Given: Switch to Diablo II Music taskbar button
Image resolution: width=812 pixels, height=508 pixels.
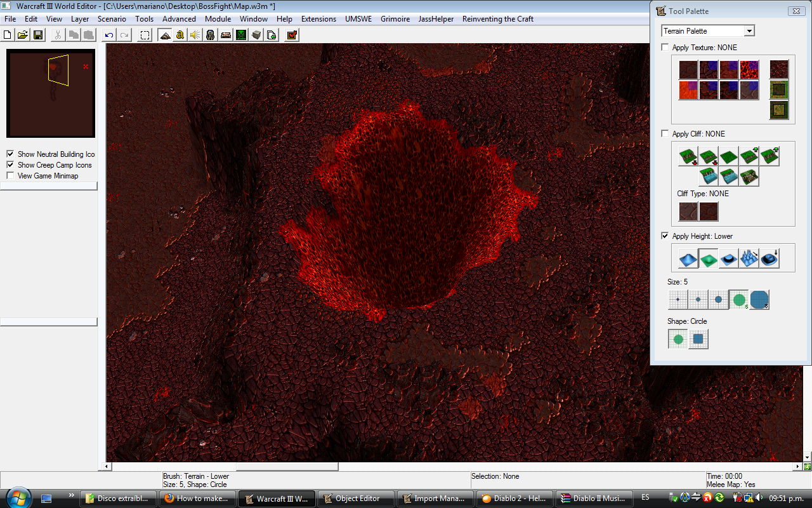Looking at the screenshot, I should pyautogui.click(x=594, y=498).
